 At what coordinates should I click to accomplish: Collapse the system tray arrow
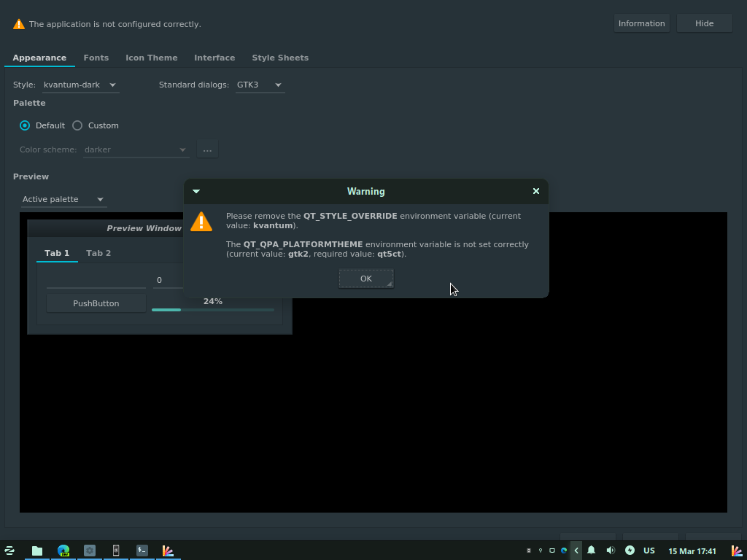[x=576, y=551]
